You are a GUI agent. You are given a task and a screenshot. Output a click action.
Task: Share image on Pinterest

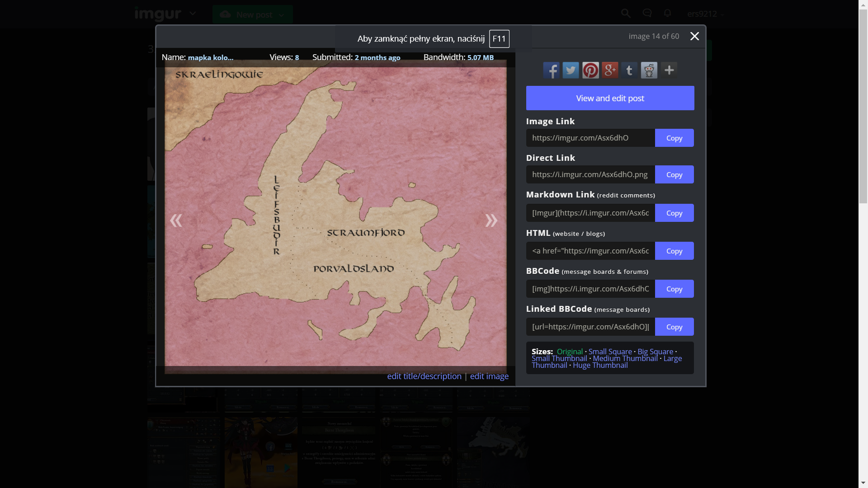tap(590, 70)
